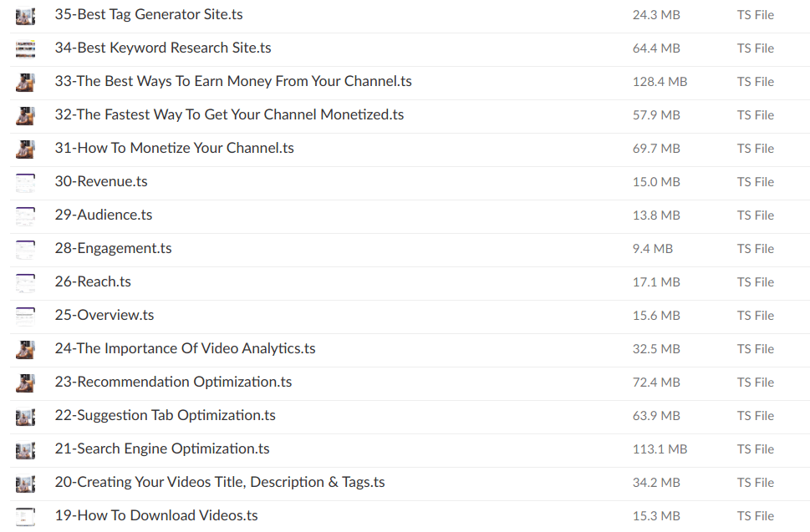
Task: Open 29-Audience.ts
Action: pos(103,215)
